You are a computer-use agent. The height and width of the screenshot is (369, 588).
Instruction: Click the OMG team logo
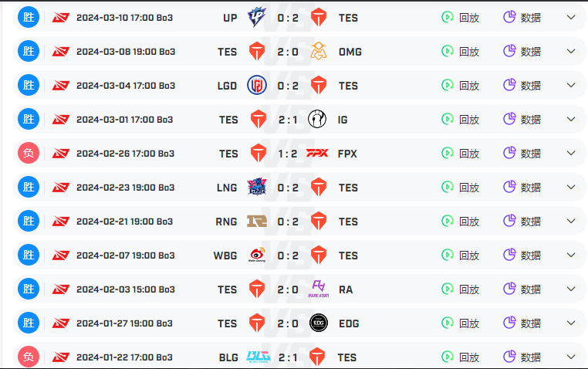319,51
